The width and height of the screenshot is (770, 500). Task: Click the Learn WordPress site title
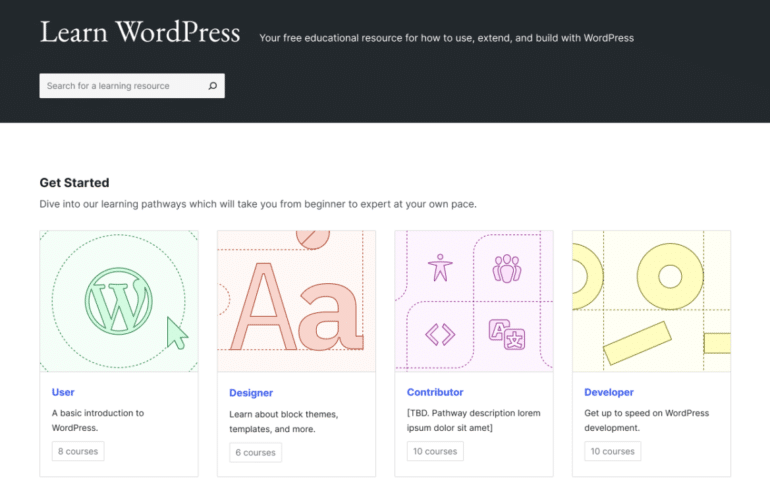pyautogui.click(x=140, y=32)
